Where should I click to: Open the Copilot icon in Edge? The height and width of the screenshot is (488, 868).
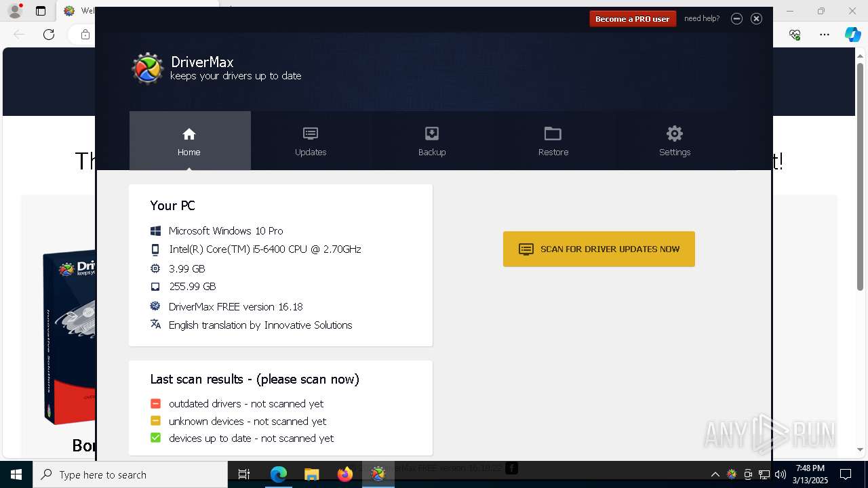(x=852, y=35)
